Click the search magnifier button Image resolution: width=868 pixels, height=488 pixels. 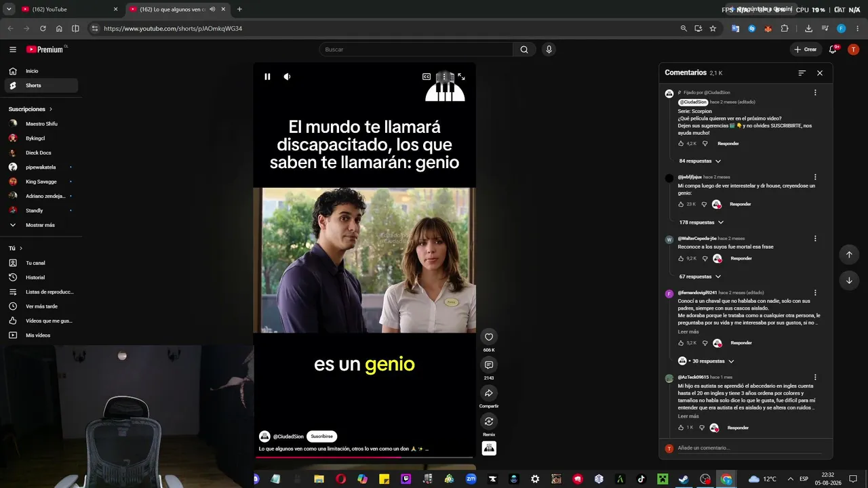click(524, 49)
